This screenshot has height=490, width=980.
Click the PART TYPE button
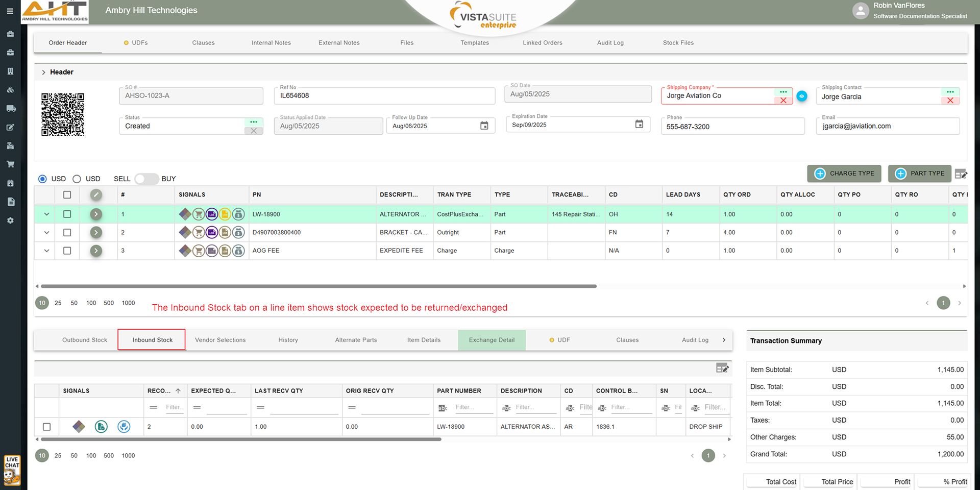(x=919, y=174)
